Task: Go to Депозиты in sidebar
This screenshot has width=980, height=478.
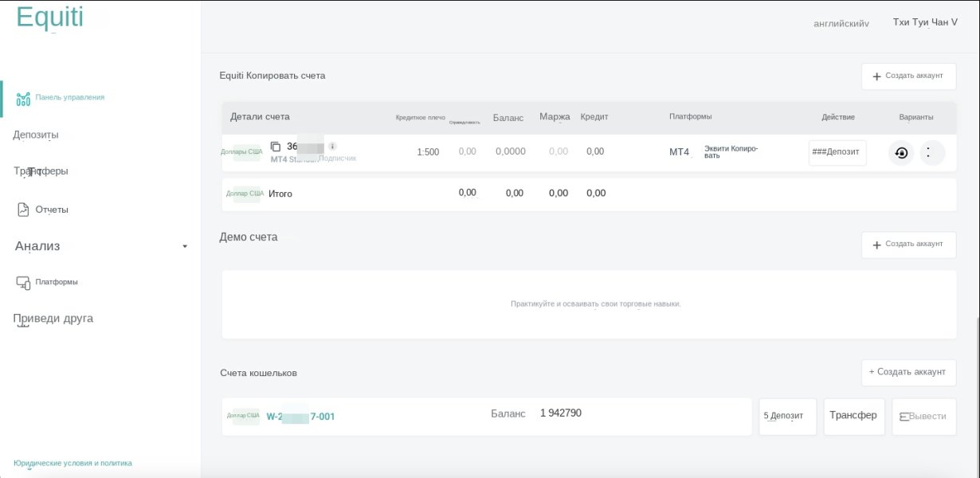Action: (36, 135)
